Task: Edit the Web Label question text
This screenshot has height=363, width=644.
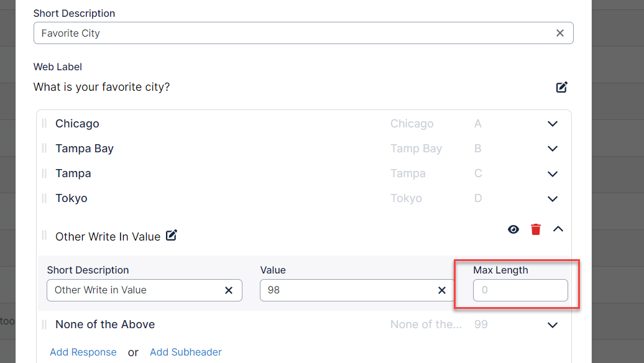Action: pos(561,87)
